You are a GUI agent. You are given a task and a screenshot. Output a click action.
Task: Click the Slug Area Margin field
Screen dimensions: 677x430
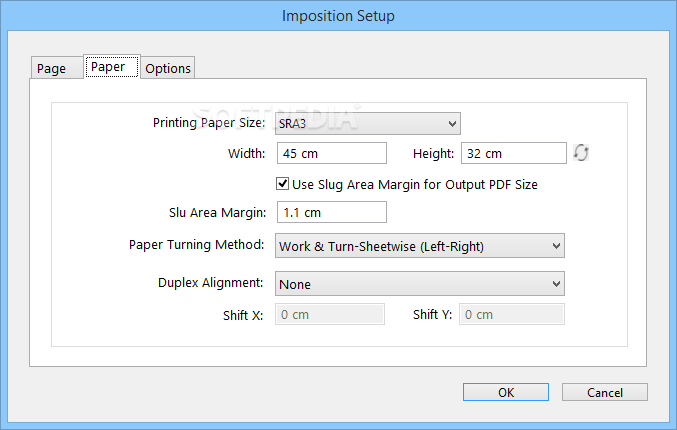[332, 212]
